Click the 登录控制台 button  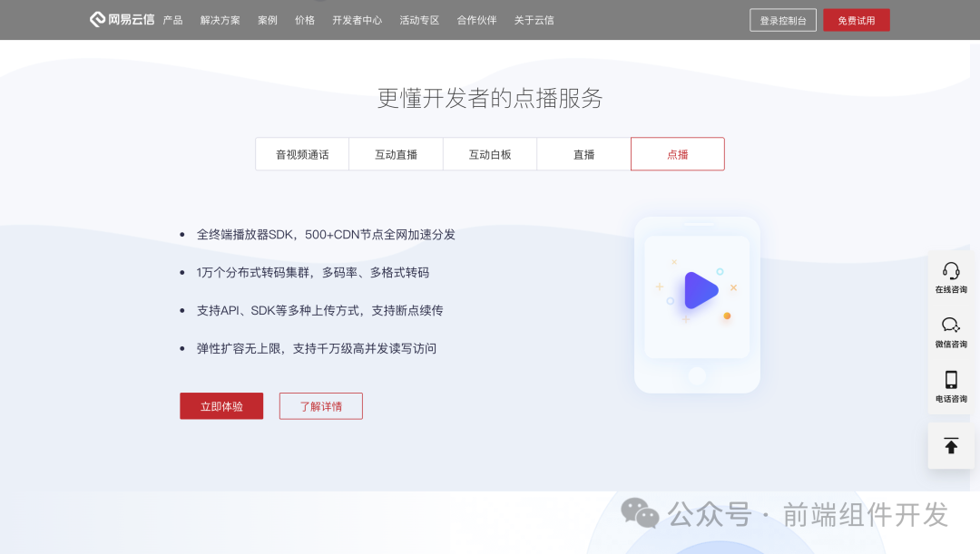(x=782, y=19)
